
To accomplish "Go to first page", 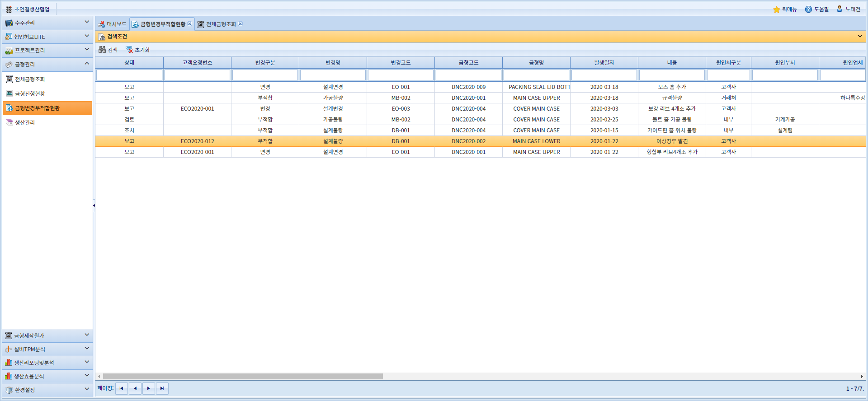I will 122,388.
